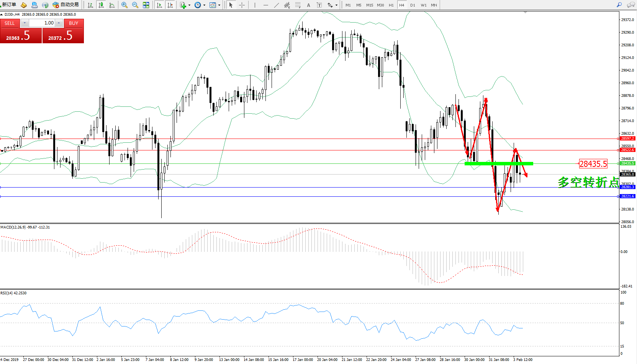This screenshot has height=364, width=637.
Task: Switch to the M15 timeframe
Action: pyautogui.click(x=370, y=5)
